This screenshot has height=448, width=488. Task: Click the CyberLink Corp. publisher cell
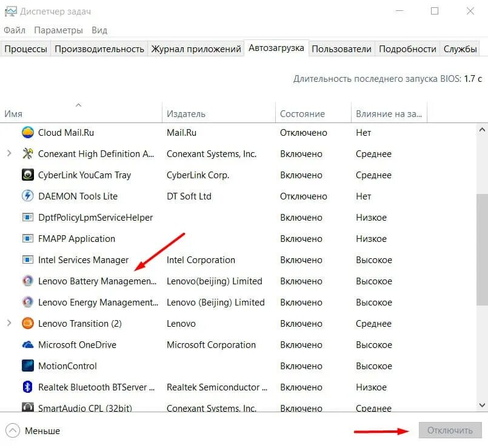[x=198, y=175]
